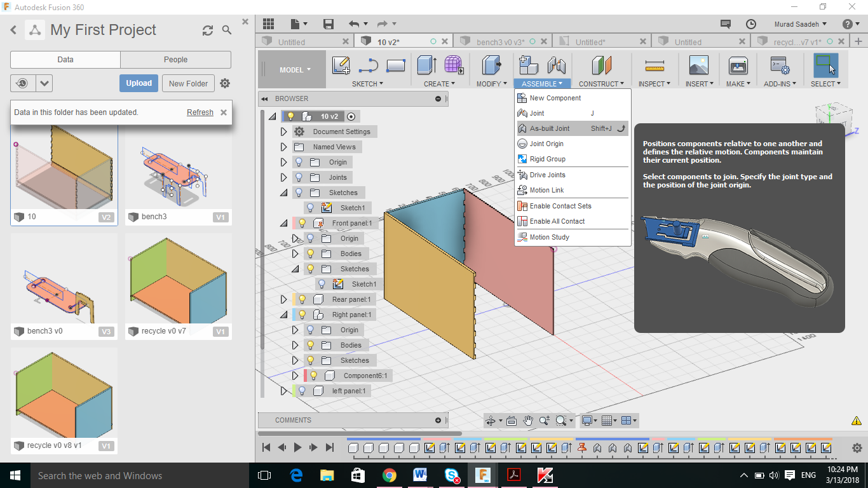Select the Rectangle sketch tool
Screen dimensions: 868x488
(396, 65)
